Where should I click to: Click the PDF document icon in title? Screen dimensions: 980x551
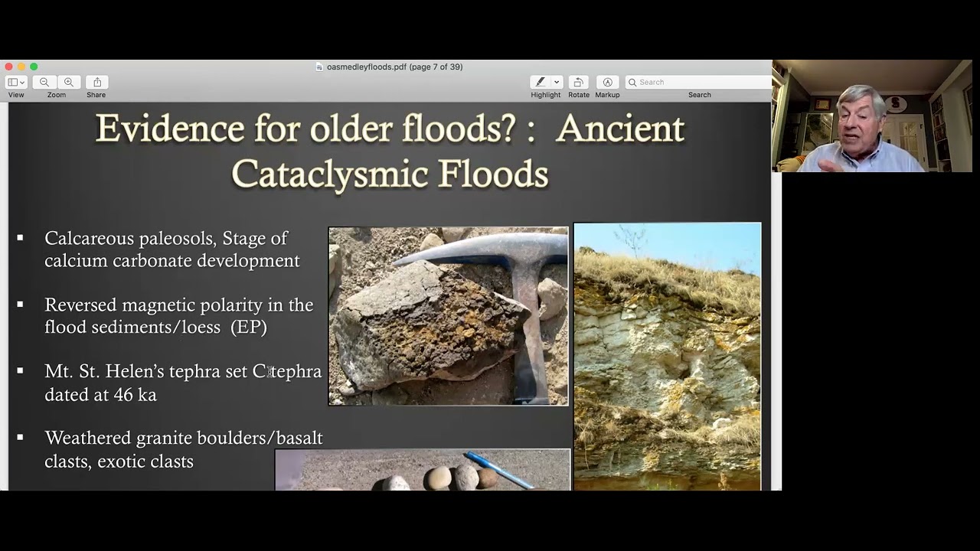coord(319,67)
